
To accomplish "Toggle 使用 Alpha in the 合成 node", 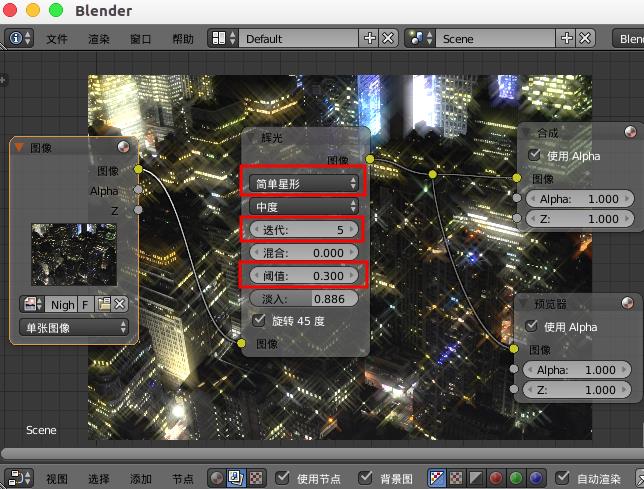I will pos(534,155).
